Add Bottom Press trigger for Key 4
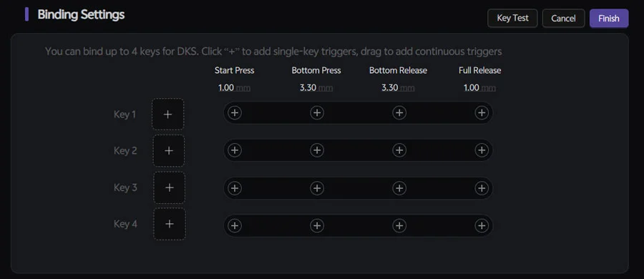 pyautogui.click(x=317, y=225)
